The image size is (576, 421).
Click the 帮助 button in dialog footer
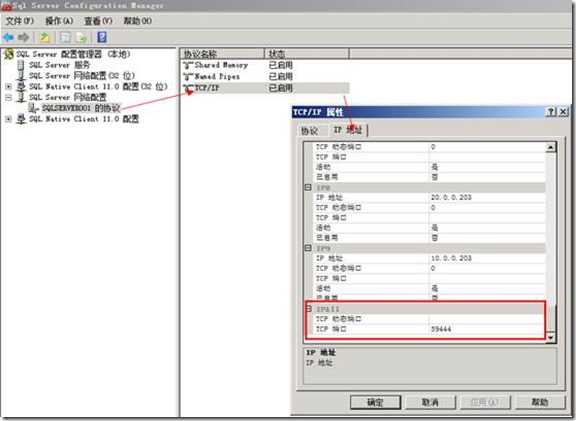(540, 402)
